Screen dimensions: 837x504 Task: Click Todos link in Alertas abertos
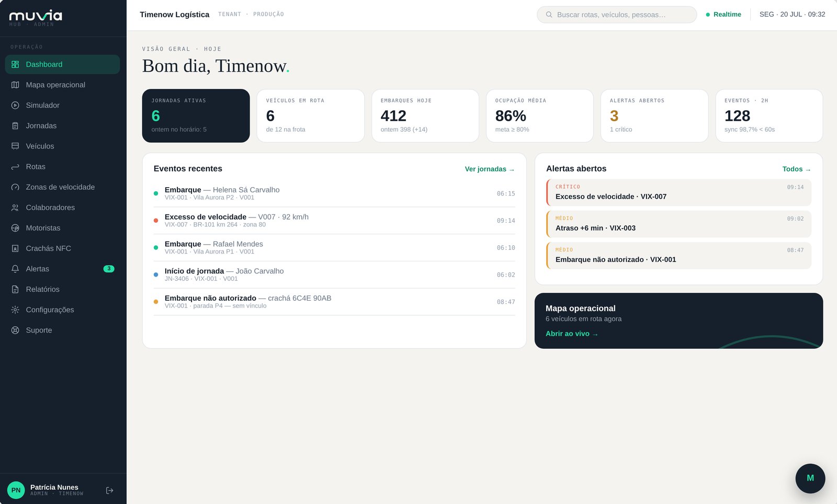(797, 169)
